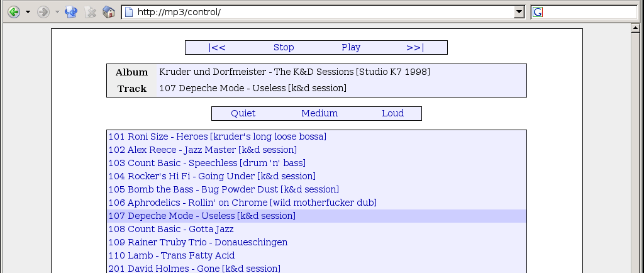Click the Stop playback link

284,48
